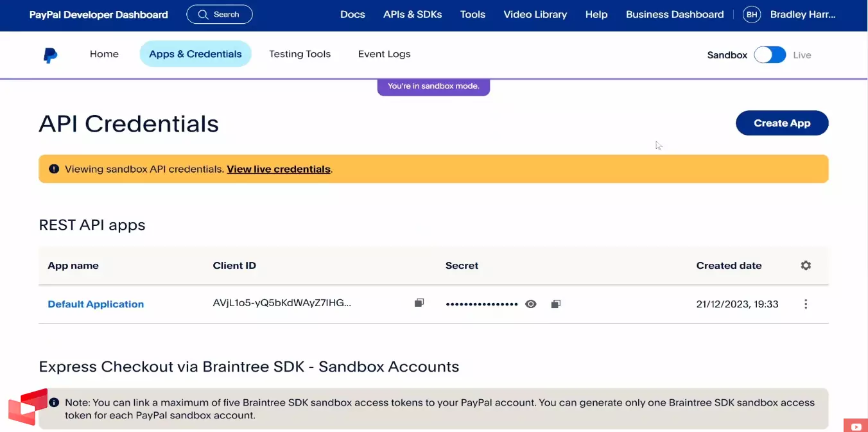Screen dimensions: 868x432
Task: Open the three-dot menu for Default Application
Action: point(806,304)
